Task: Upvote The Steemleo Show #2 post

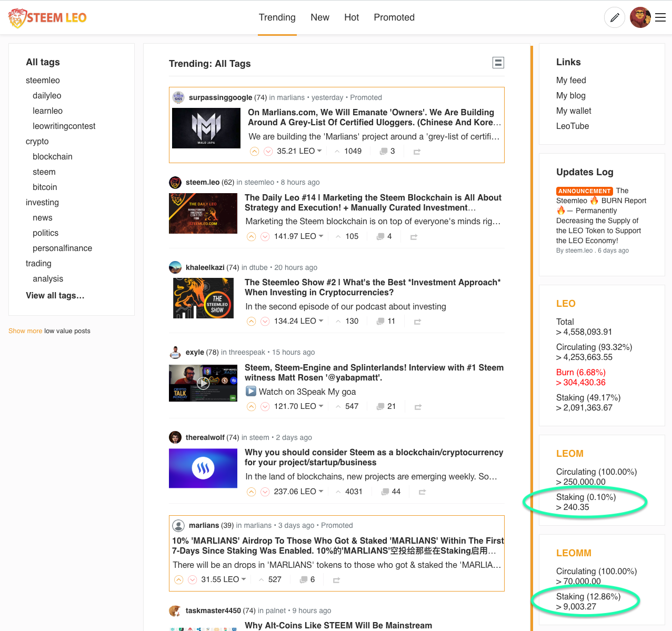Action: pos(251,322)
